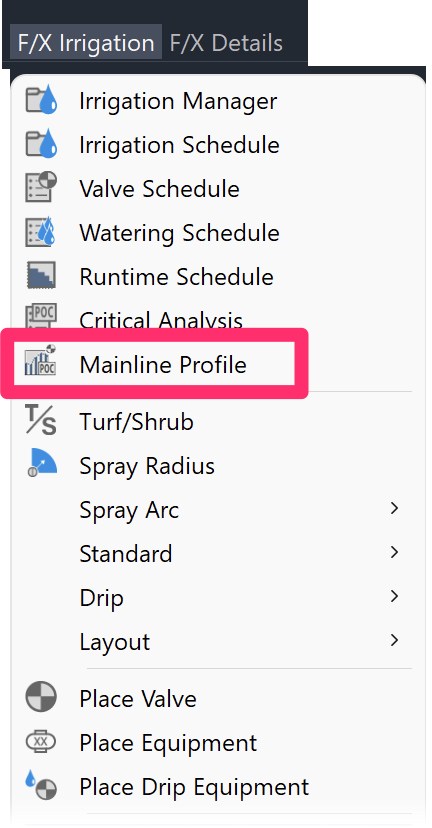Click the Spray Radius blue arc icon

pyautogui.click(x=41, y=465)
